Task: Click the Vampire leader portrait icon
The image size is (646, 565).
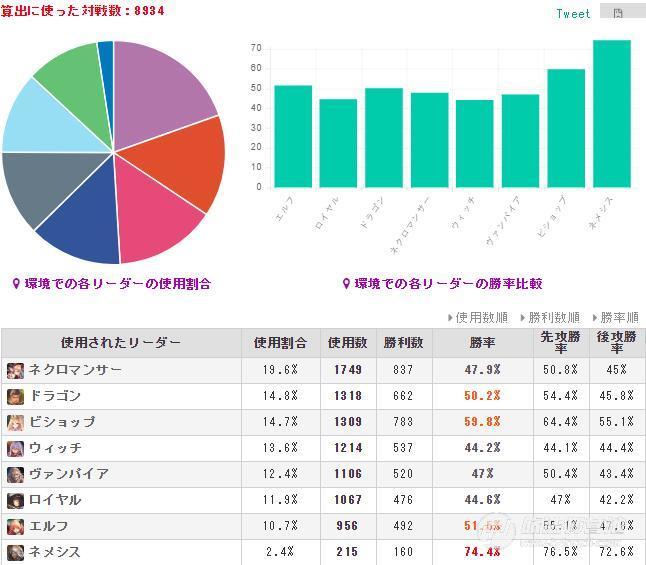Action: click(15, 474)
